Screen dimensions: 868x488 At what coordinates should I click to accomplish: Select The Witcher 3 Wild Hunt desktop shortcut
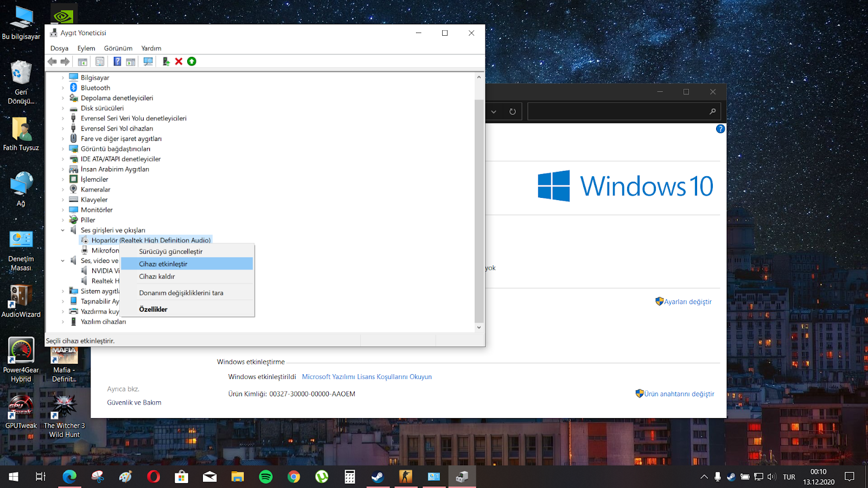[65, 416]
